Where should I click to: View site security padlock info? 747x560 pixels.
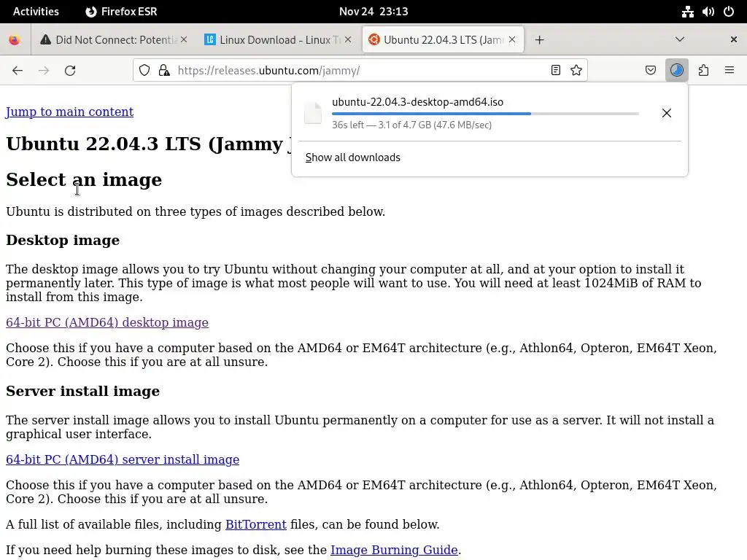click(164, 71)
